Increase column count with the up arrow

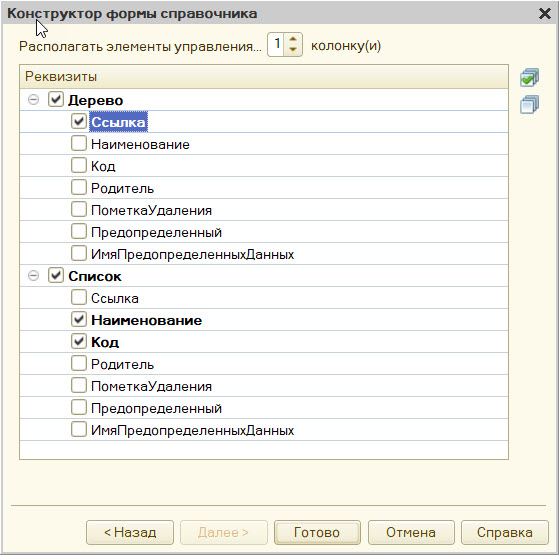293,39
